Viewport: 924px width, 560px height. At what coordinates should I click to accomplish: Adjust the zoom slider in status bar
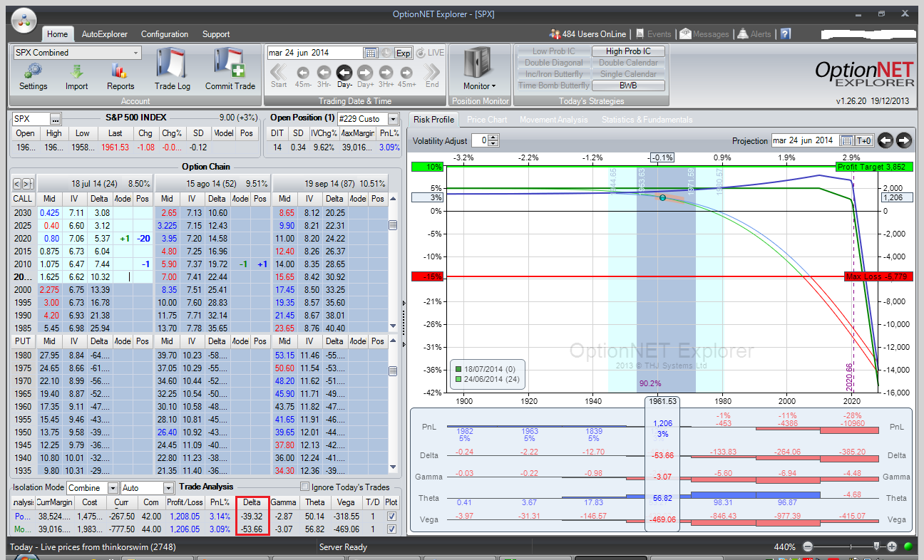(876, 546)
